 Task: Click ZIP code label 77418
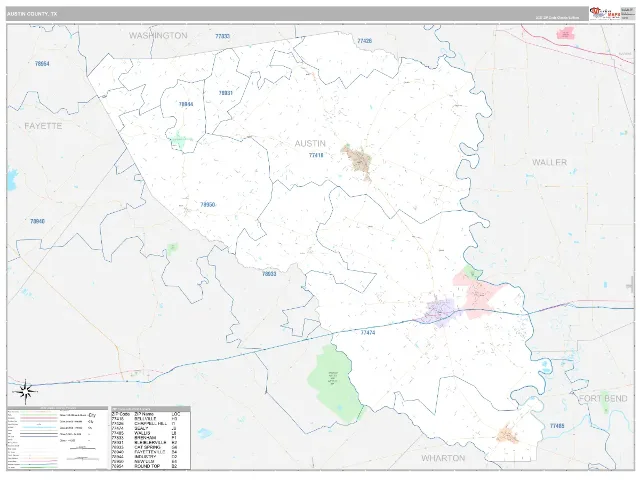click(x=316, y=155)
